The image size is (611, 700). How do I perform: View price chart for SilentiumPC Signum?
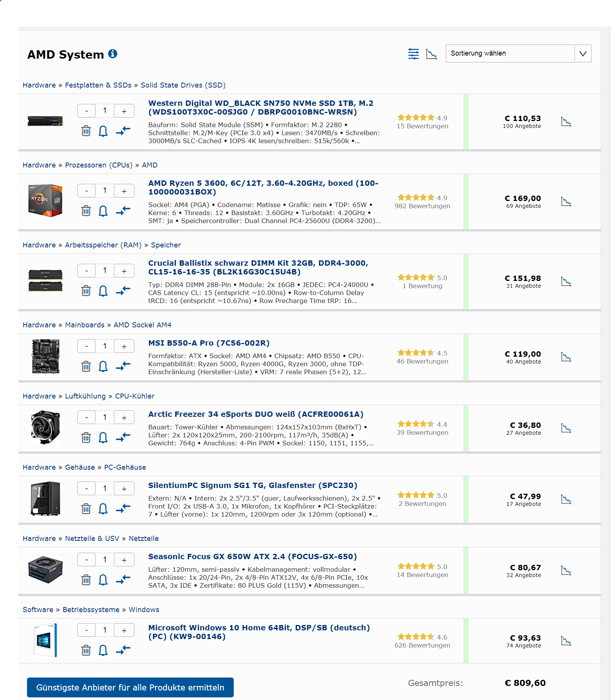click(x=566, y=499)
